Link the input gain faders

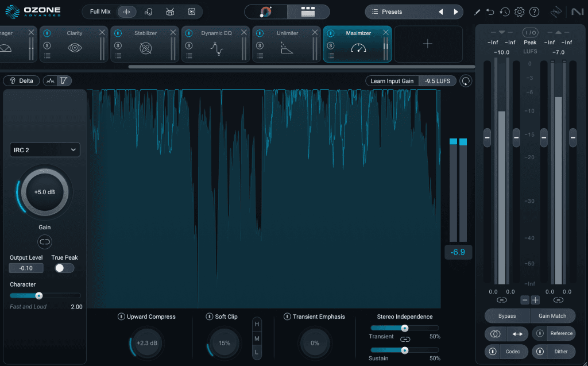[x=502, y=300]
